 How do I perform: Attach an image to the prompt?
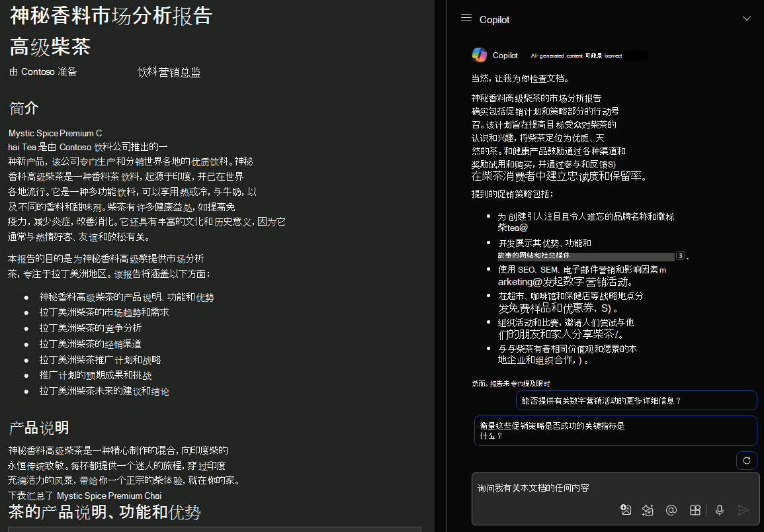[x=626, y=510]
